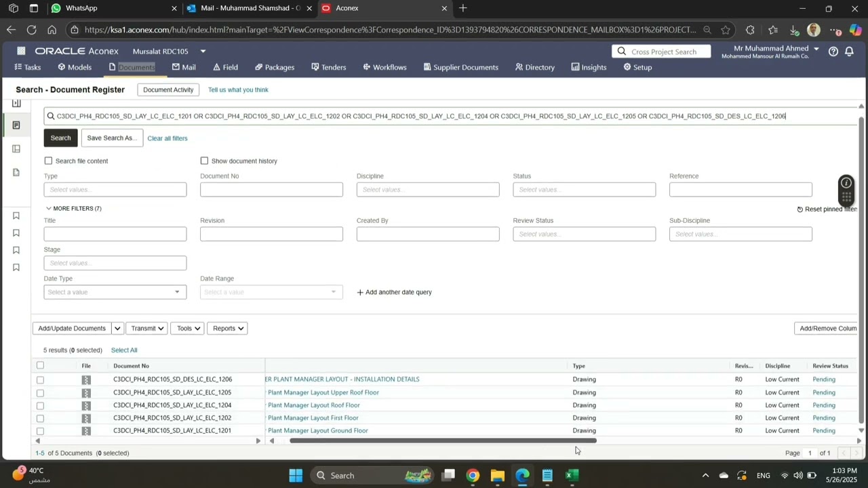Click Add/Remove Columns button
This screenshot has height=488, width=868.
coord(827,329)
